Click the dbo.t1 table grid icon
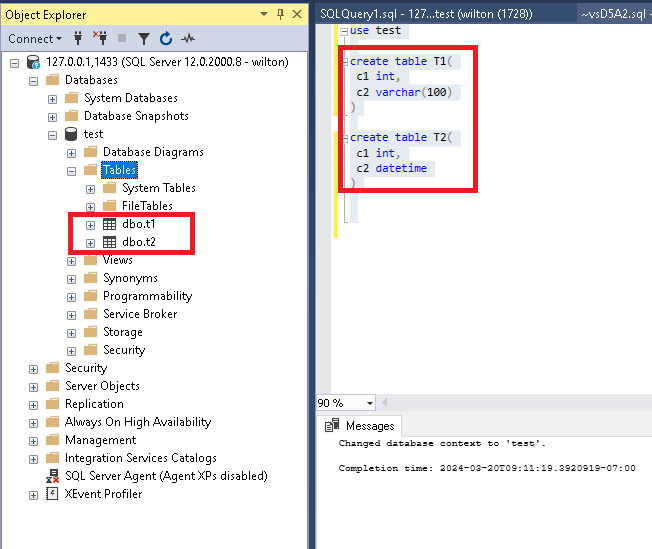The height and width of the screenshot is (549, 652). 109,224
